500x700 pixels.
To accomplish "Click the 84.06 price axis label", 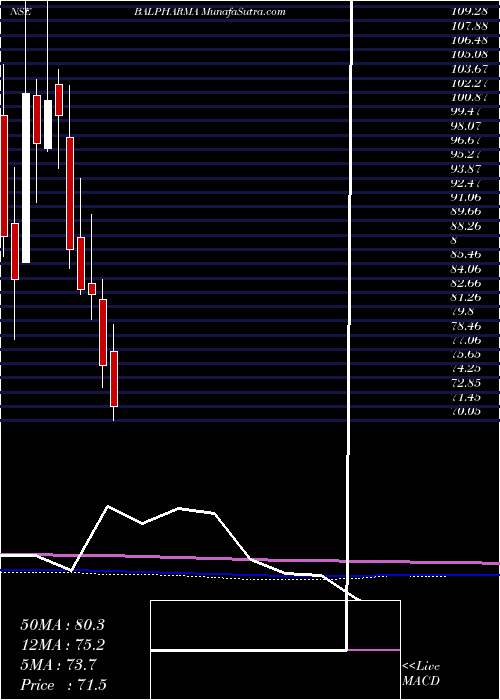I will pos(466,269).
